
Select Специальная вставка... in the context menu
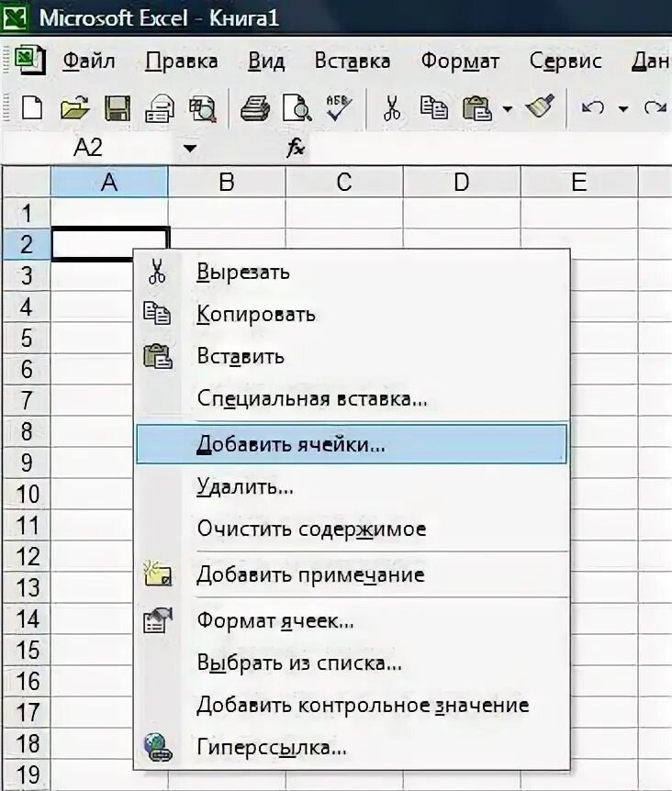352,398
